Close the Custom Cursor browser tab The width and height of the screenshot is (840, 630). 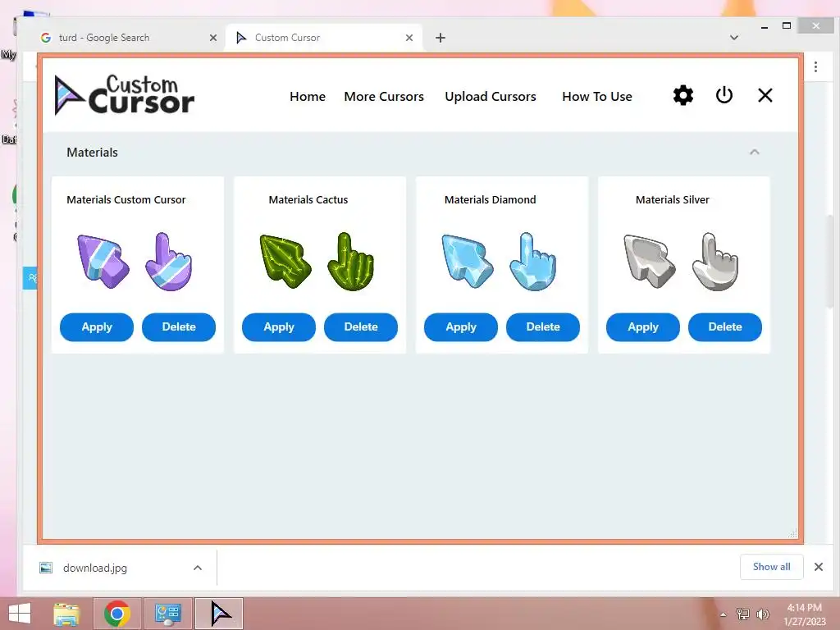tap(409, 38)
